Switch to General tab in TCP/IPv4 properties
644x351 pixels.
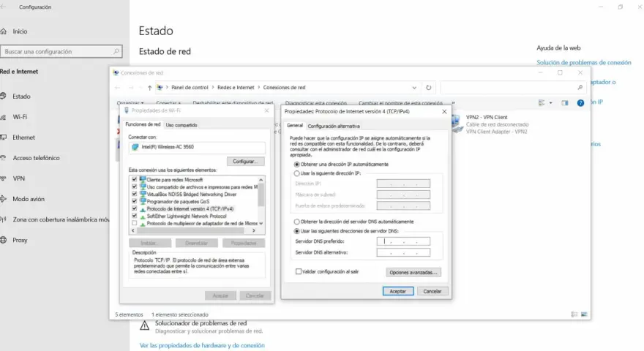coord(294,126)
